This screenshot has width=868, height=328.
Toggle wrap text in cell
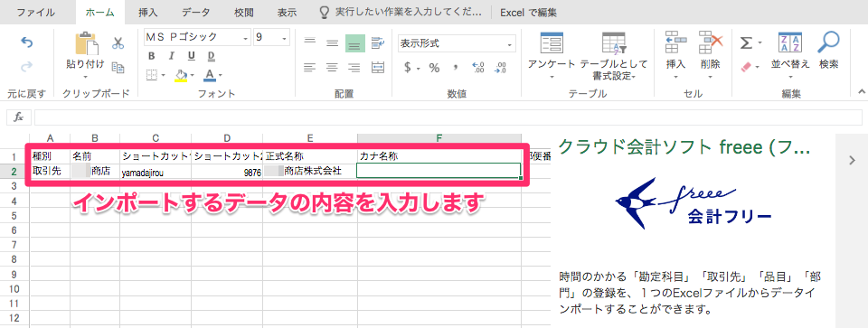pos(378,43)
